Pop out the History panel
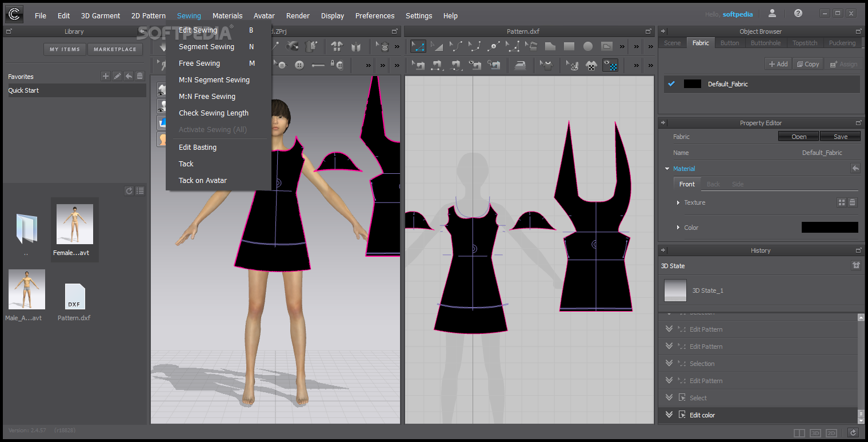 [x=858, y=250]
